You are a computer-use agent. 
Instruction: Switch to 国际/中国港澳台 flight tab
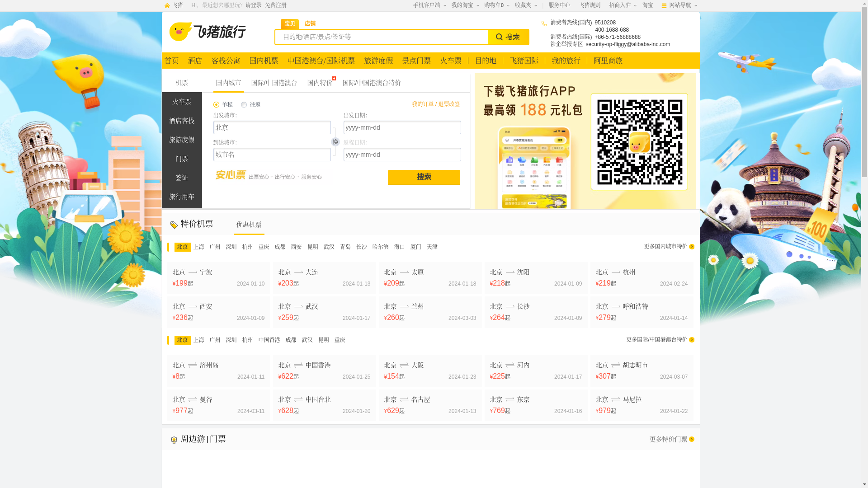tap(274, 83)
